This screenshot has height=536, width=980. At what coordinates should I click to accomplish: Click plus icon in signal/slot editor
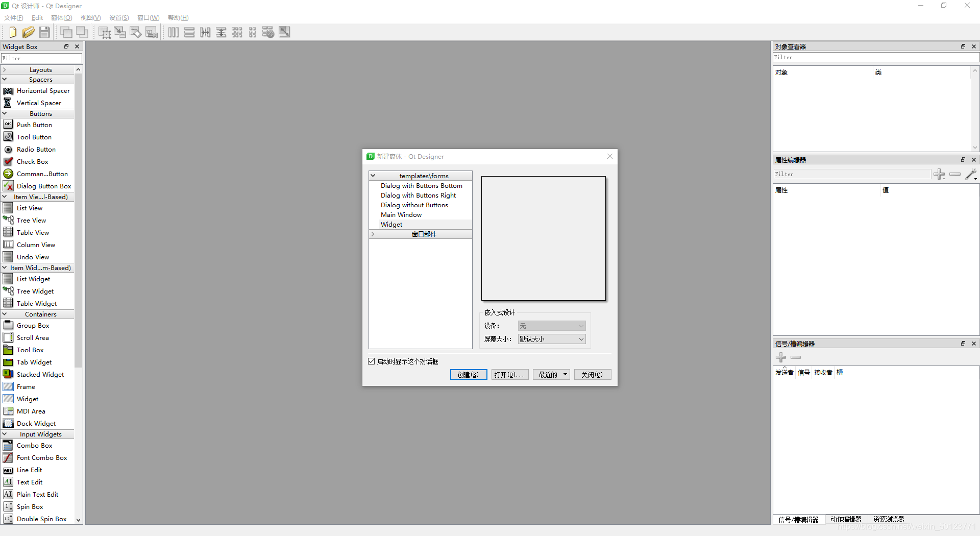[781, 357]
